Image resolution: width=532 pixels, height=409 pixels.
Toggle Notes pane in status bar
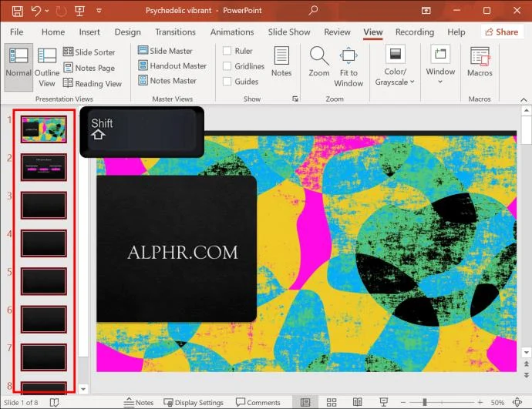(139, 402)
